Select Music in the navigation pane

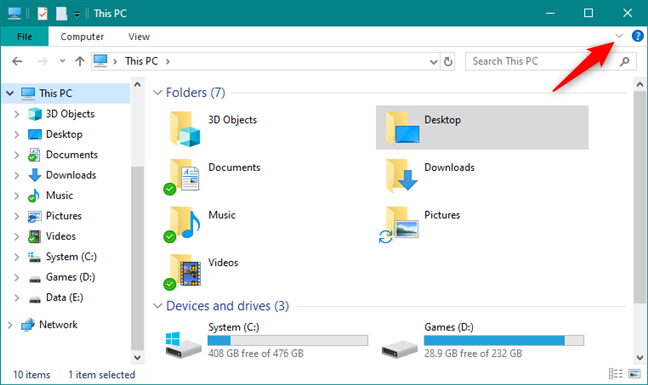pos(59,195)
